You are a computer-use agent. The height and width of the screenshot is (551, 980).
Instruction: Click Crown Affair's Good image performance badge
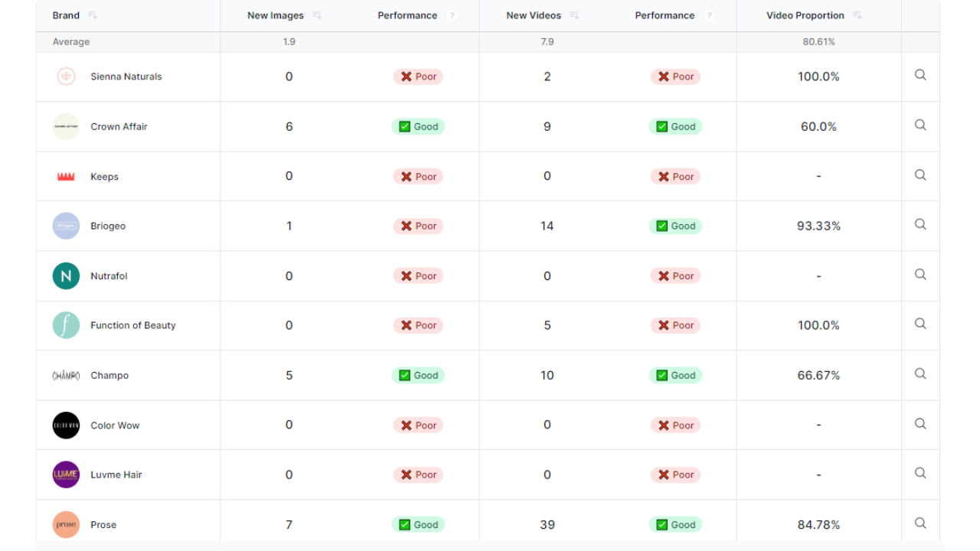pyautogui.click(x=418, y=127)
